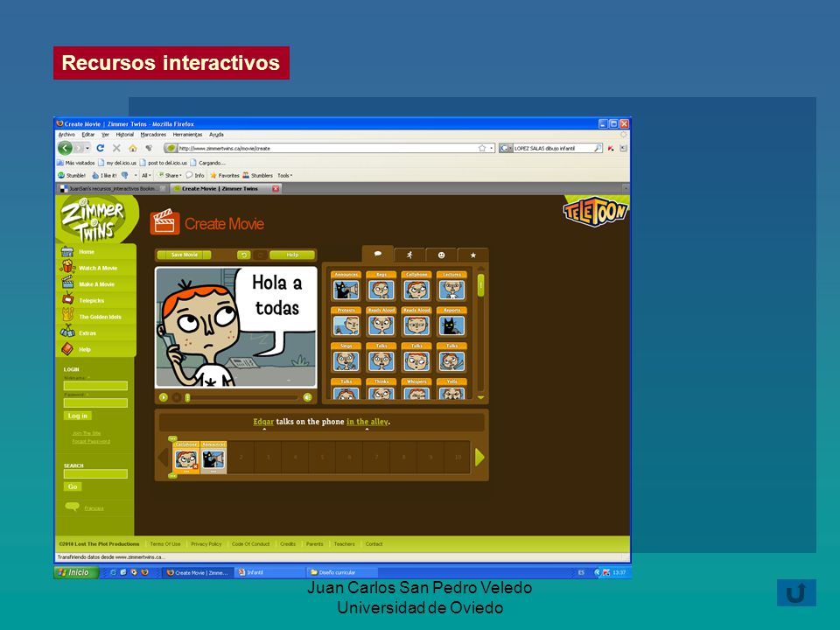Switch to JuanSan's recursos_interactivos browser tab
The image size is (840, 630).
tap(113, 189)
